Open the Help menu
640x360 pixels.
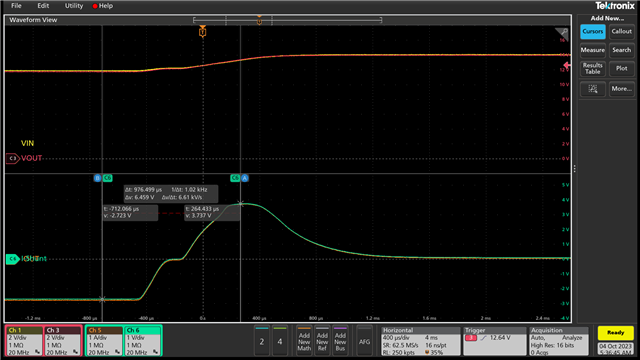point(106,6)
